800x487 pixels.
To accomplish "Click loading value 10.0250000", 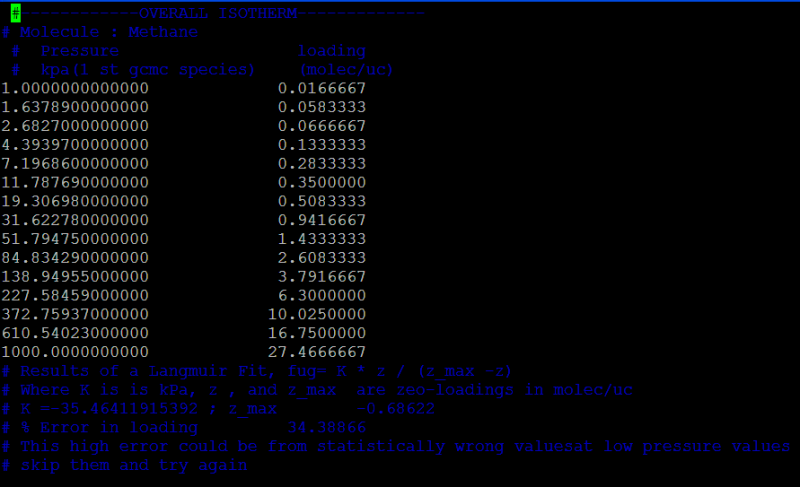I will point(317,315).
